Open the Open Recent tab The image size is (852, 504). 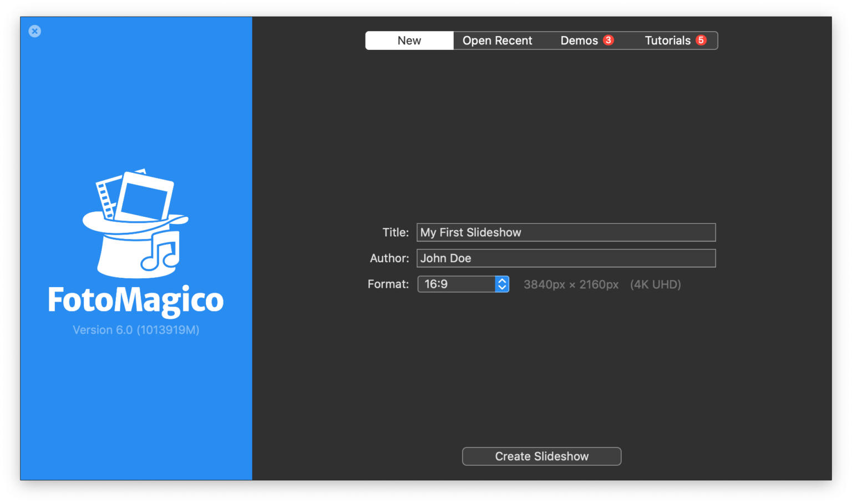pos(497,40)
